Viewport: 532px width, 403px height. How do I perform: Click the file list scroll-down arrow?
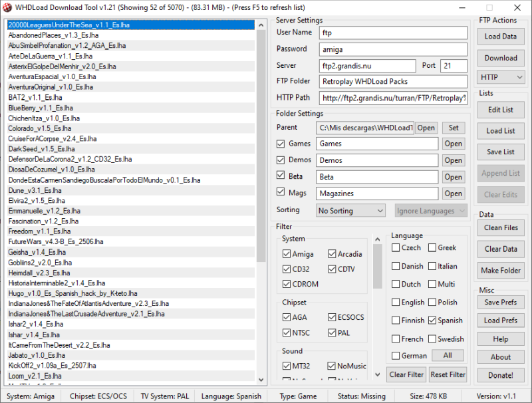tap(261, 380)
